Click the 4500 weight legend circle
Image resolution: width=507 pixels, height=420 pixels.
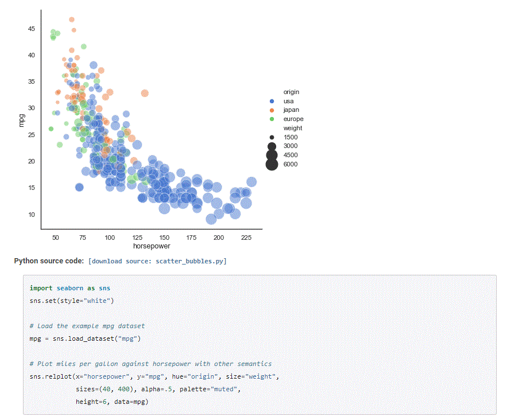click(x=272, y=155)
